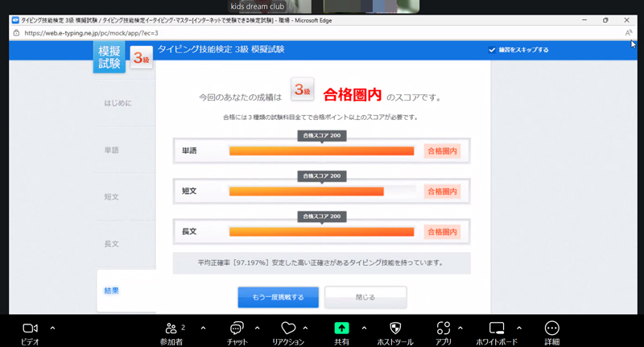Click the 3級 badge in the header

pos(142,58)
